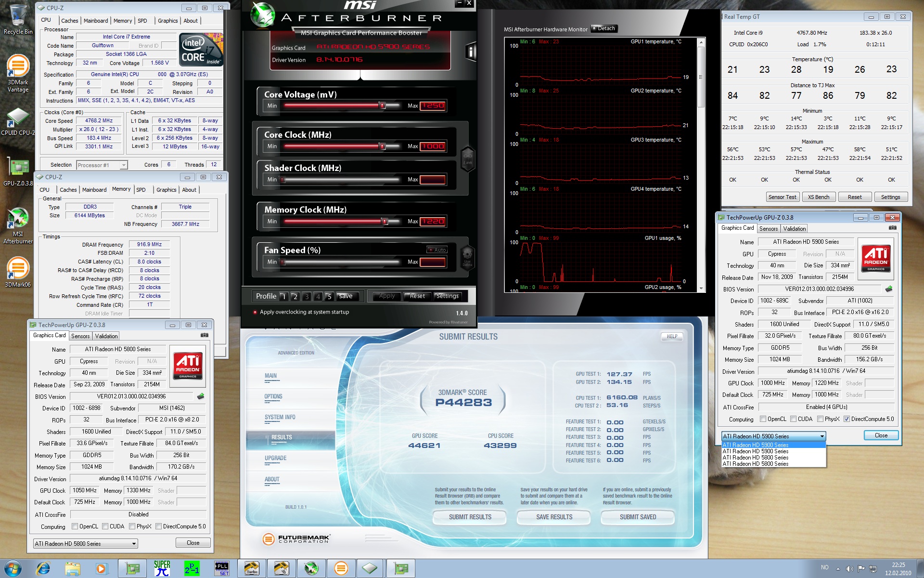
Task: Click the Core Voltage slider handle
Action: [x=383, y=105]
